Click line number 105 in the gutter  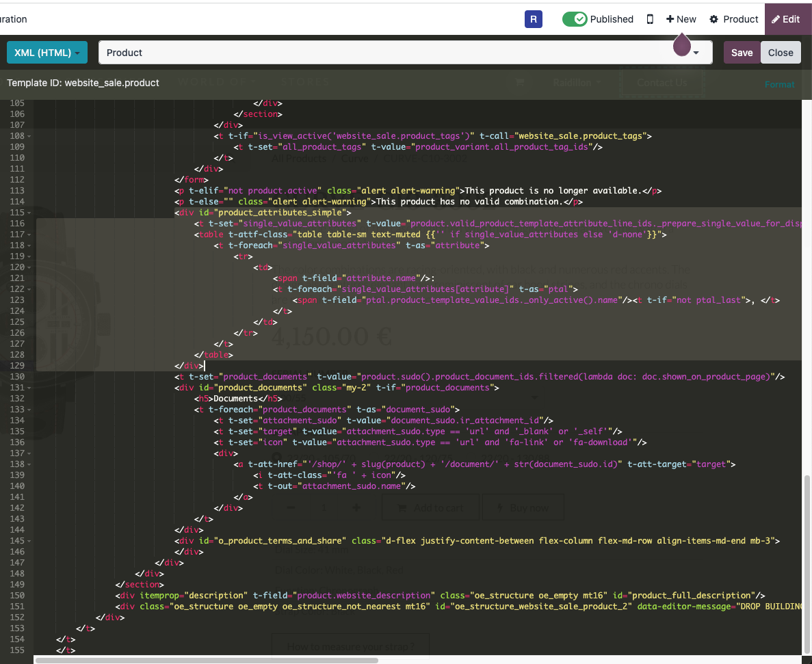(x=17, y=103)
